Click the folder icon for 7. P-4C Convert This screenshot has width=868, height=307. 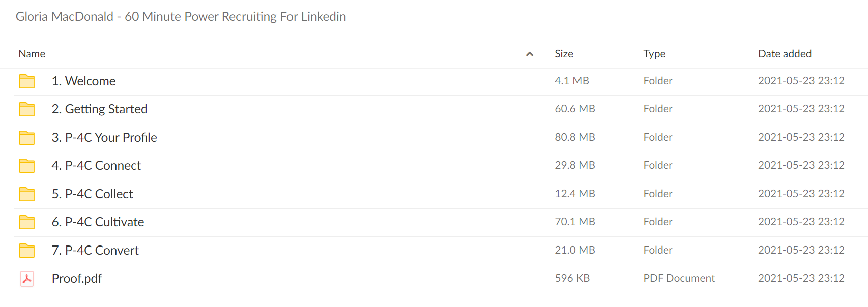[27, 251]
